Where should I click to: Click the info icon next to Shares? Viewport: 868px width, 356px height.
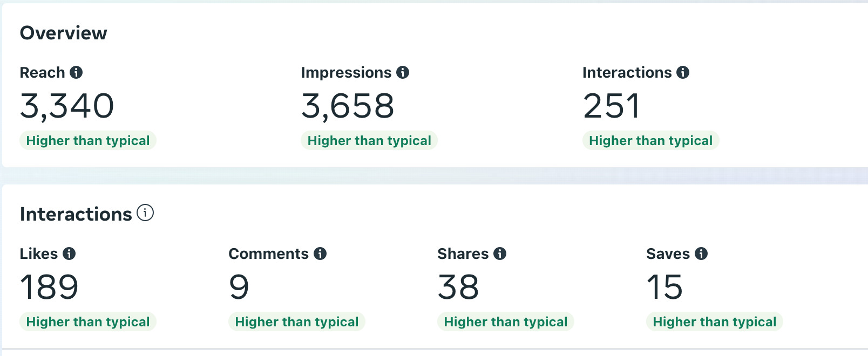click(499, 254)
